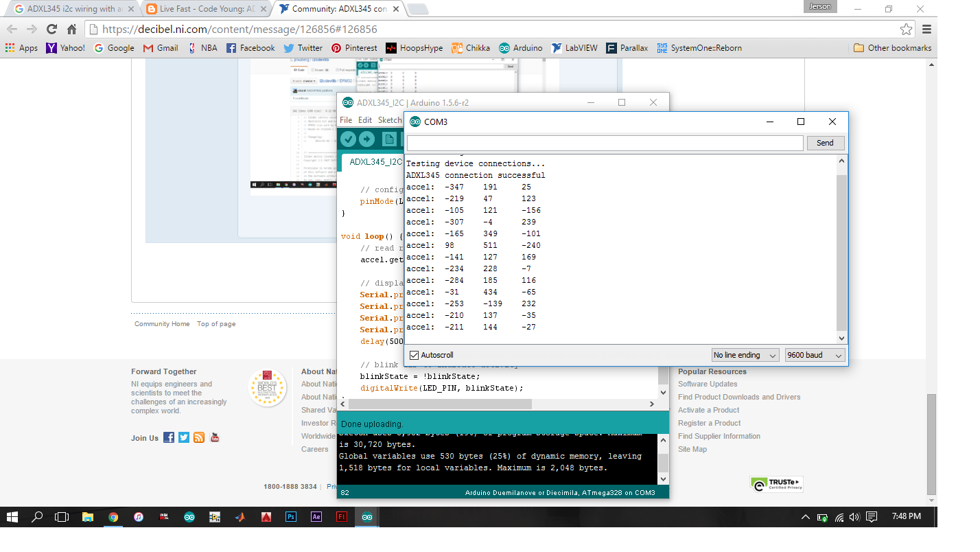980x552 pixels.
Task: Open the Edit menu in Arduino IDE
Action: click(365, 120)
